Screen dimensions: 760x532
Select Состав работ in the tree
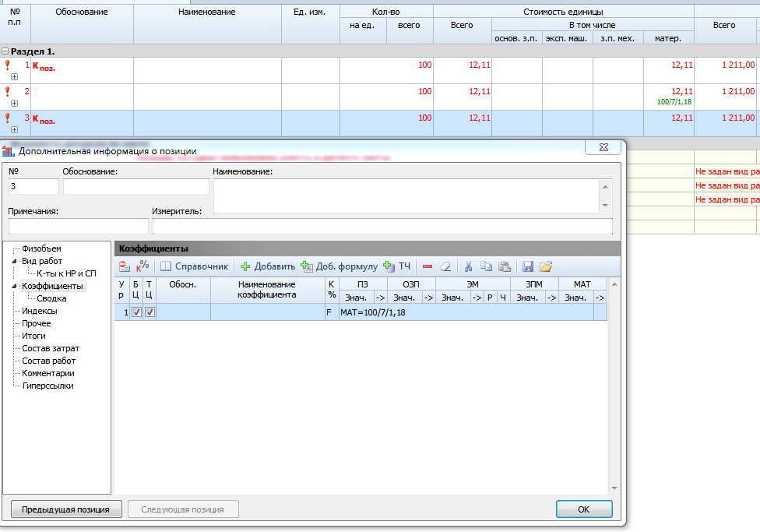[48, 361]
